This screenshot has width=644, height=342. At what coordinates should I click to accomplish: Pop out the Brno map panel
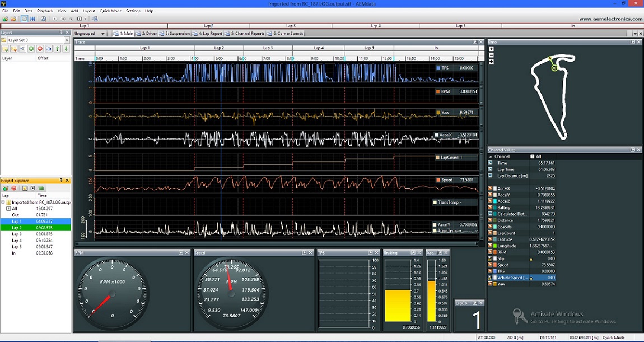(633, 42)
